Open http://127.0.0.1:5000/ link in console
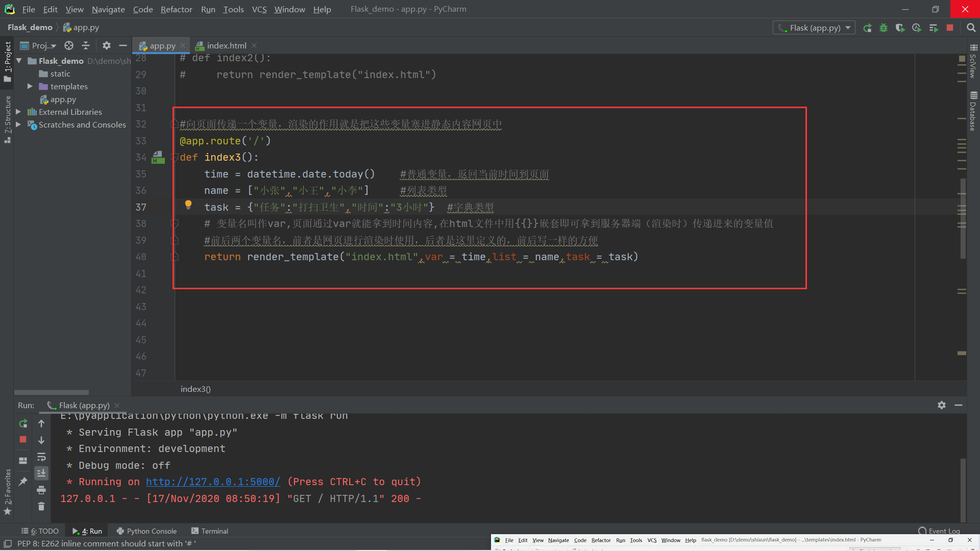Viewport: 980px width, 551px height. pos(213,482)
